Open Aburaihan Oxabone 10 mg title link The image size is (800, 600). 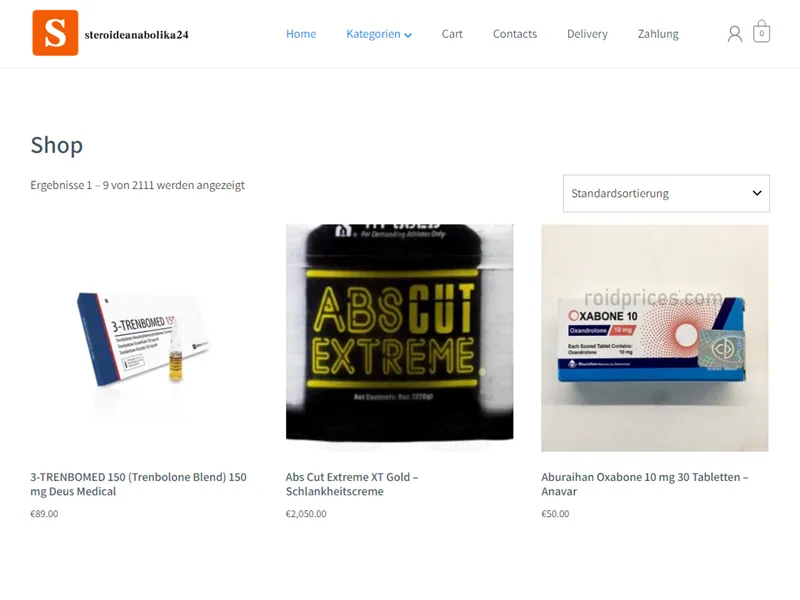(645, 484)
